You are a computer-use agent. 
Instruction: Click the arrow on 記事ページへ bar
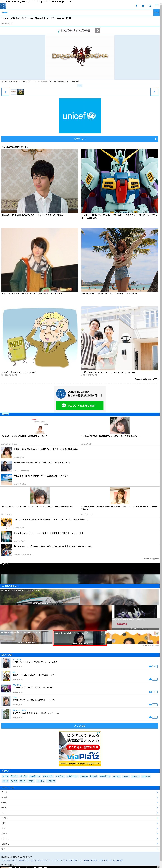point(156,139)
